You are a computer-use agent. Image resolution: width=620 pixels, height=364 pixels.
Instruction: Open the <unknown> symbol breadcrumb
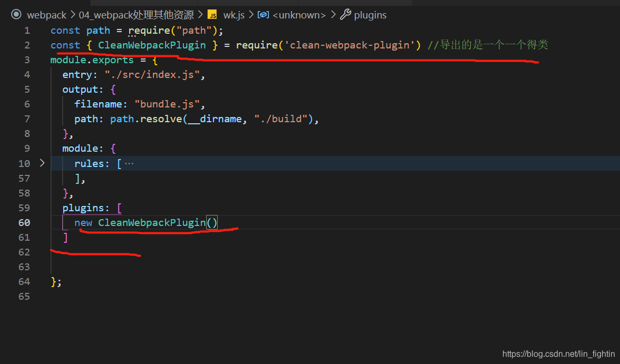(x=299, y=15)
